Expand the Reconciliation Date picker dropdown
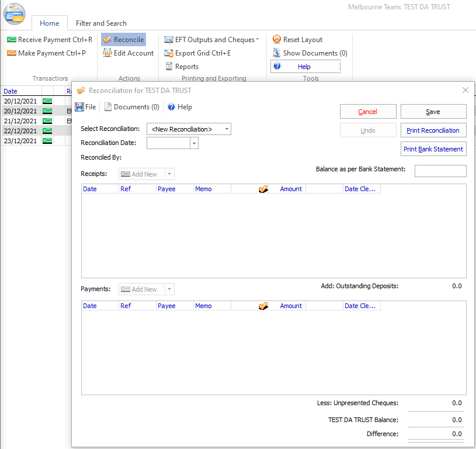 [x=194, y=143]
